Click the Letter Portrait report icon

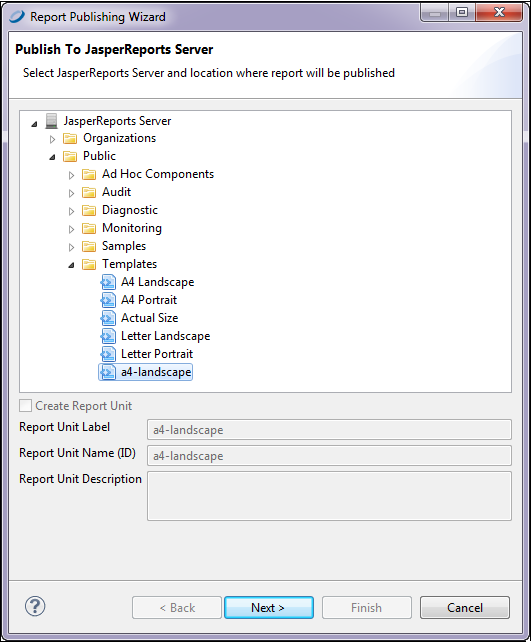(x=108, y=354)
